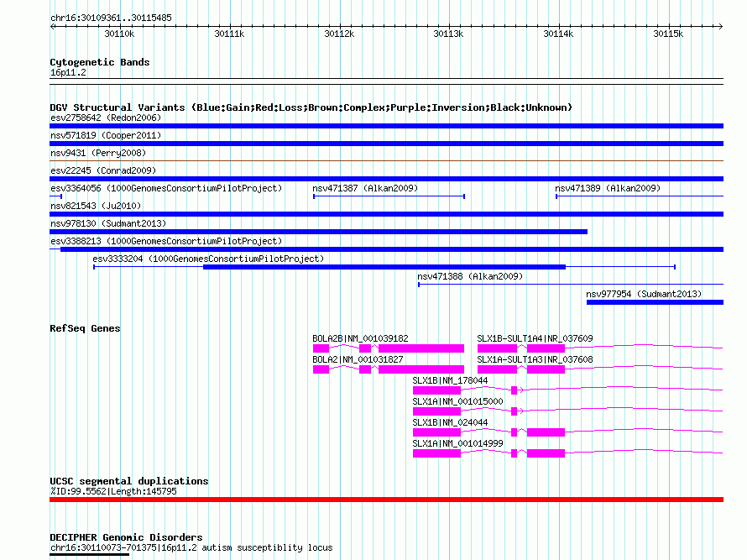Click the nsv9431 (Perry2008) label text
Image resolution: width=747 pixels, height=560 pixels.
pyautogui.click(x=98, y=154)
